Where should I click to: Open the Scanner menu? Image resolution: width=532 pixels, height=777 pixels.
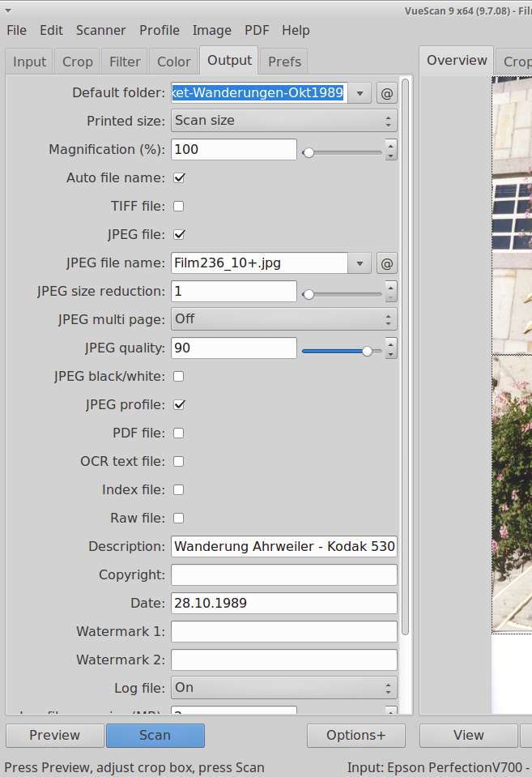click(x=100, y=30)
